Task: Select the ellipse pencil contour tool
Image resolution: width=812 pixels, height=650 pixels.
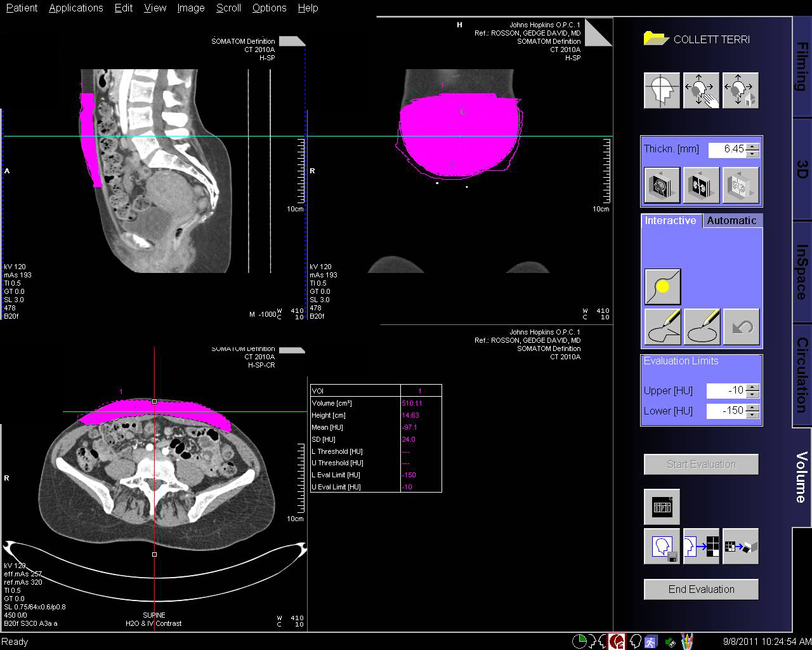Action: tap(702, 326)
